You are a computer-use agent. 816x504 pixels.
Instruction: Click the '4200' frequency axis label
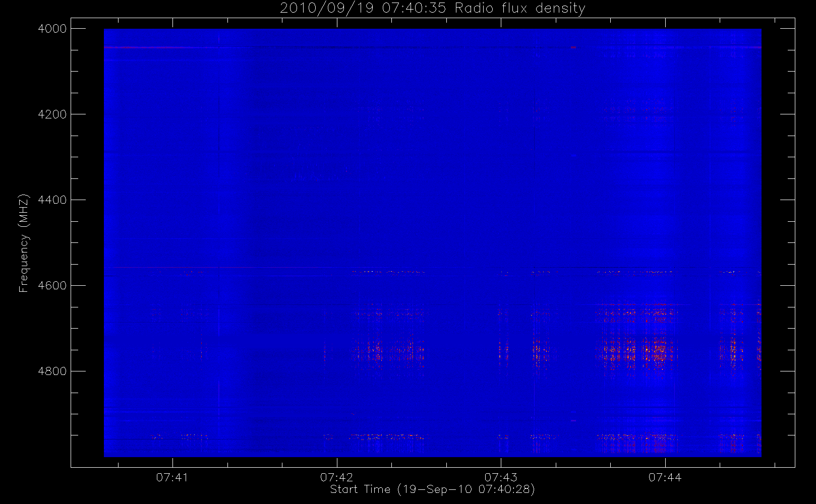tap(52, 114)
